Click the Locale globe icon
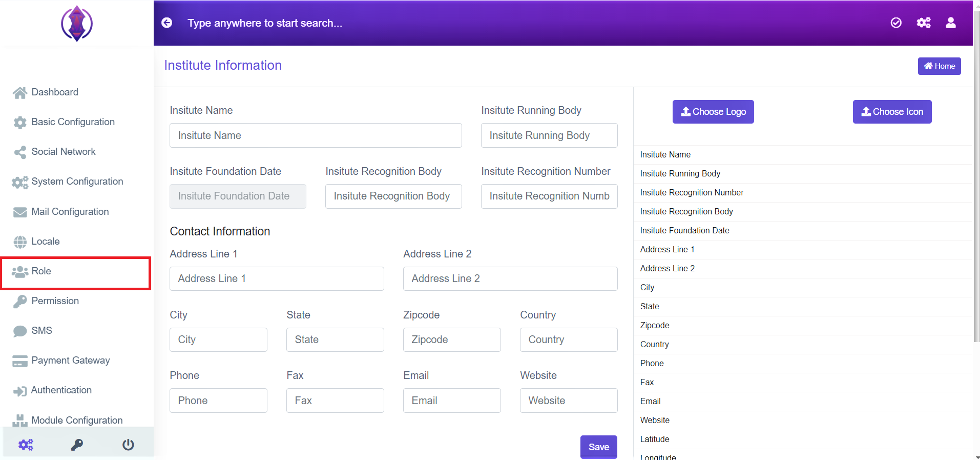Screen dimensions: 980x460 [20, 242]
